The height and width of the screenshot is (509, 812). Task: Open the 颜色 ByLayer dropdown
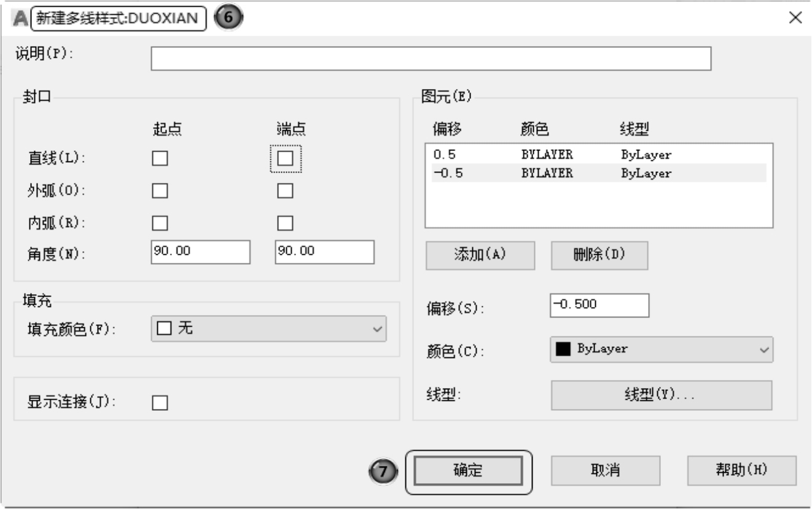click(662, 349)
